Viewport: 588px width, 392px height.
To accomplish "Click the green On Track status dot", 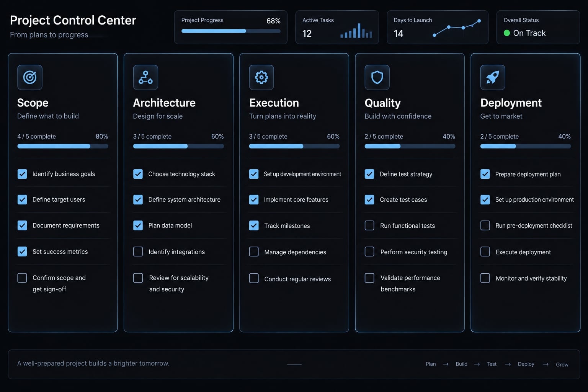I will [x=507, y=33].
